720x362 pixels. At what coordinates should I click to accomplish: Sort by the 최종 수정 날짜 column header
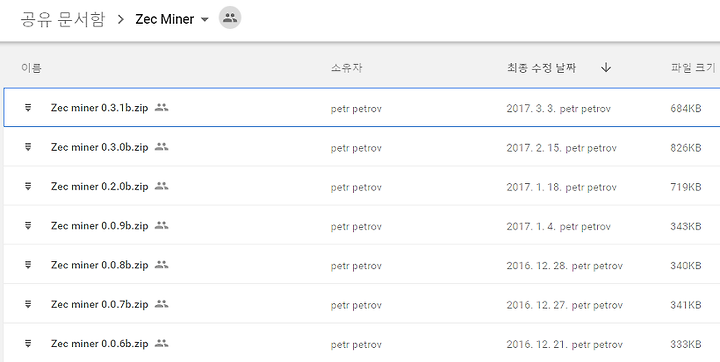point(541,68)
